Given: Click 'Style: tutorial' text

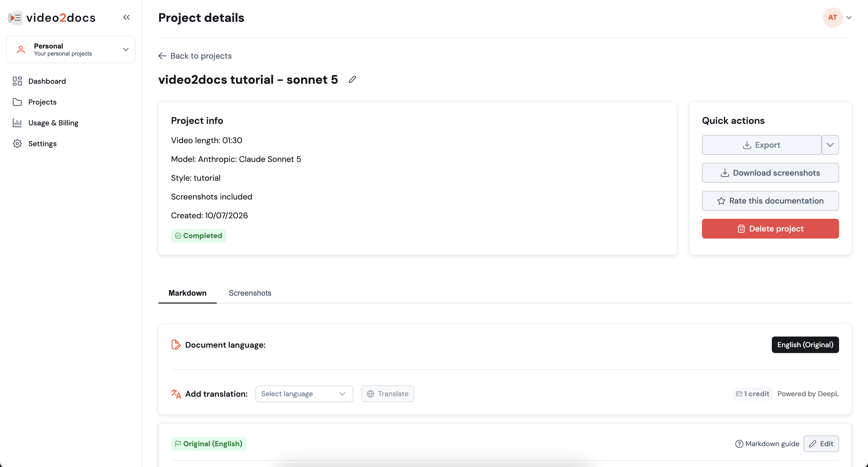Looking at the screenshot, I should coord(195,178).
